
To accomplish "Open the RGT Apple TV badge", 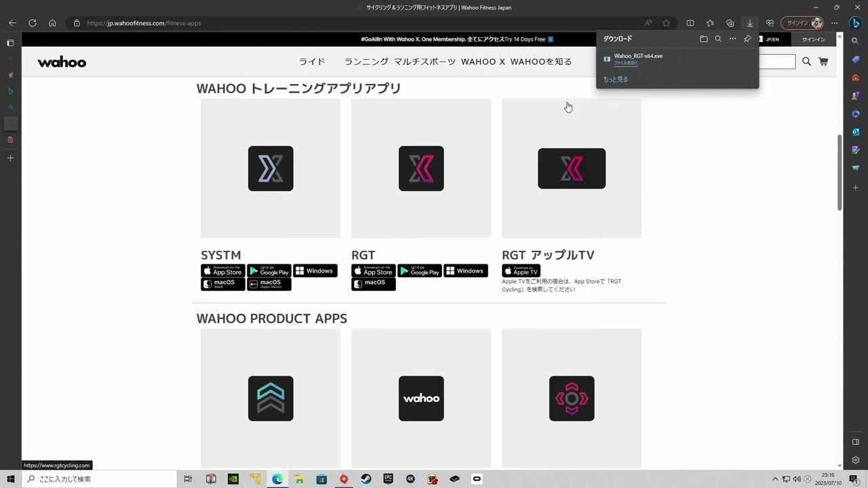I will tap(521, 271).
